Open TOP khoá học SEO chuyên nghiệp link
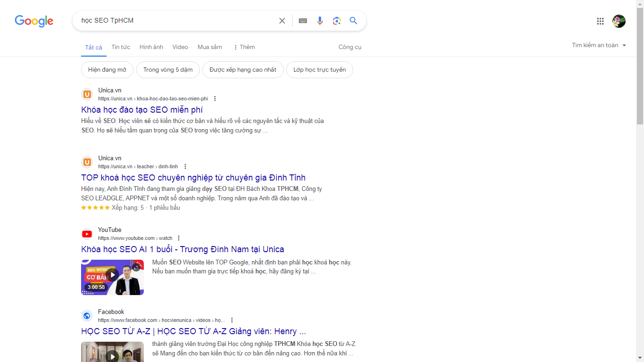Viewport: 644px width, 362px height. (x=193, y=178)
